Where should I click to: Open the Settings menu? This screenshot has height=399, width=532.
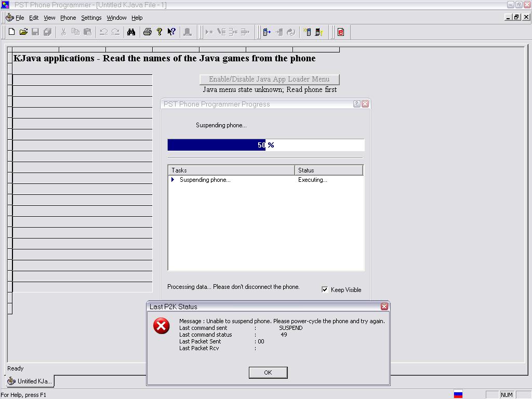pyautogui.click(x=91, y=18)
